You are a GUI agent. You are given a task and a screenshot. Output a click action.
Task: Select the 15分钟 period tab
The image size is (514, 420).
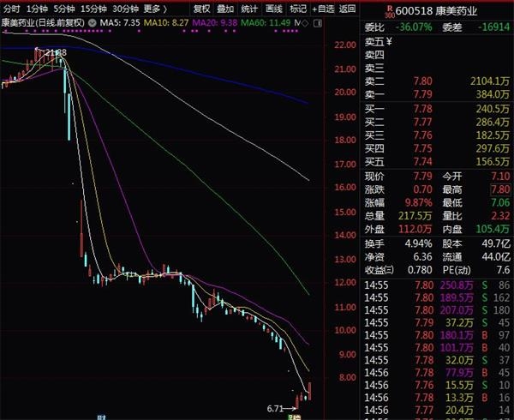(x=93, y=9)
